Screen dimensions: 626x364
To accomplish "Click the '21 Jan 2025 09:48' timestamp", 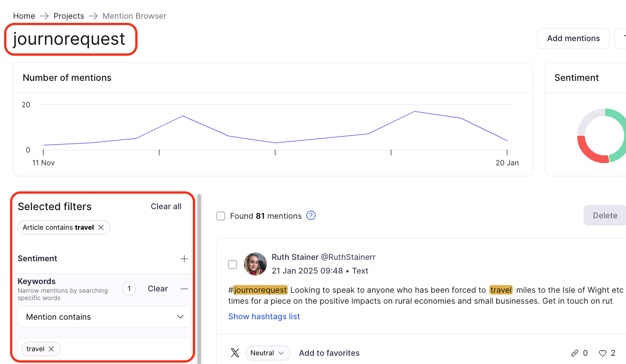I will click(x=307, y=271).
